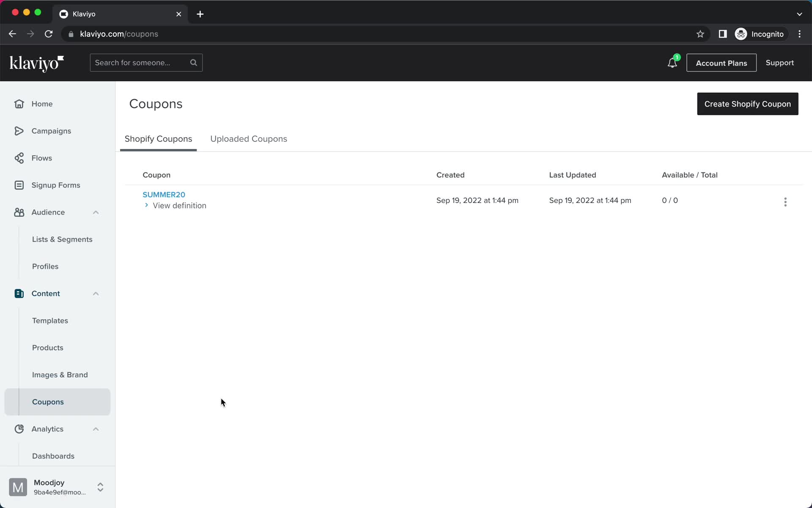Open Analytics via sidebar icon

tap(18, 428)
